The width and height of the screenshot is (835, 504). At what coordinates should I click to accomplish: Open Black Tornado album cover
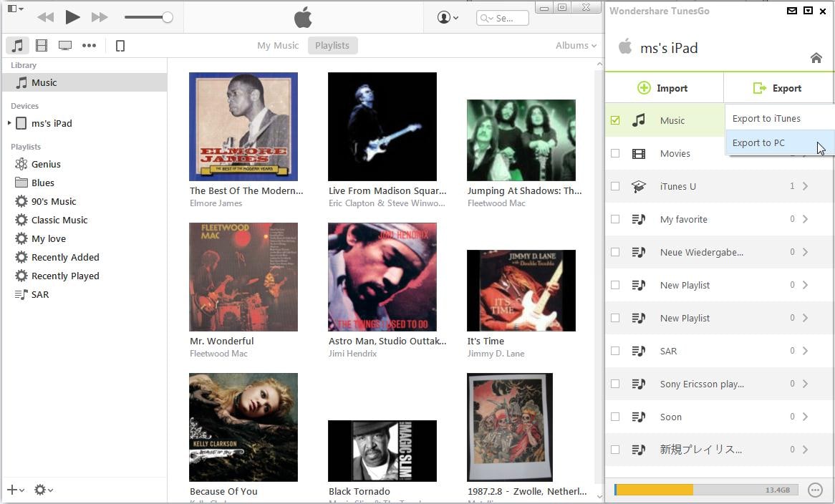(x=382, y=451)
